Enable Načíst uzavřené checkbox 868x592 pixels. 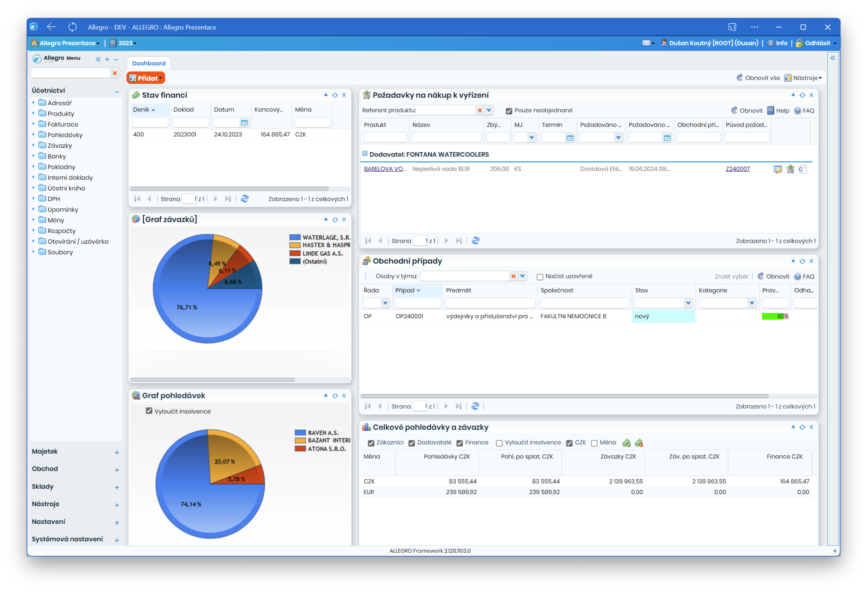pyautogui.click(x=540, y=277)
